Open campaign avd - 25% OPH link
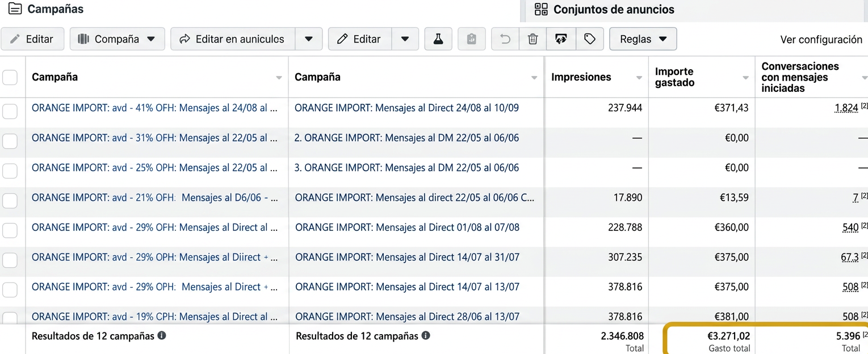Screen dimensions: 868x354 click(x=154, y=168)
